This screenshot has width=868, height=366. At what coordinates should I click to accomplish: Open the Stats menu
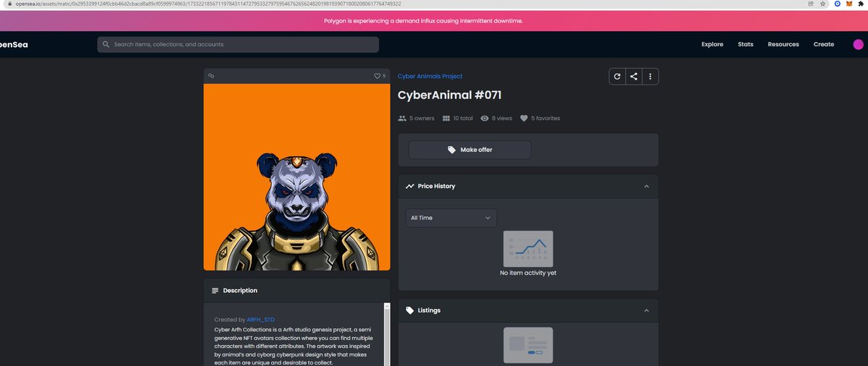(x=746, y=44)
